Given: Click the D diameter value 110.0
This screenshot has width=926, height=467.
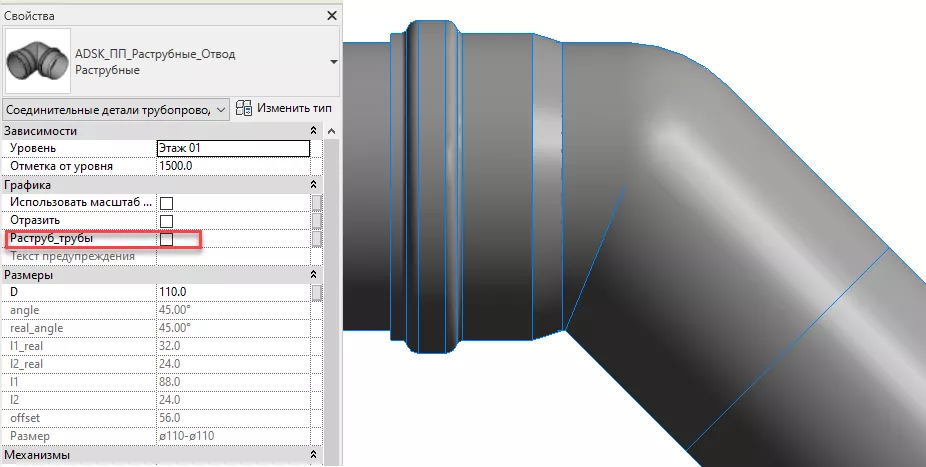Looking at the screenshot, I should click(233, 292).
